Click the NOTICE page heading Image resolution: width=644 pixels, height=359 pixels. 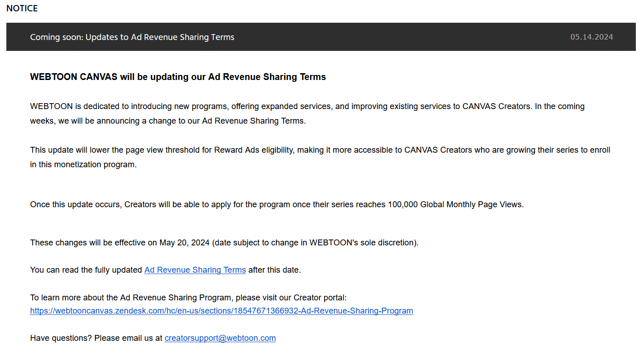point(22,8)
